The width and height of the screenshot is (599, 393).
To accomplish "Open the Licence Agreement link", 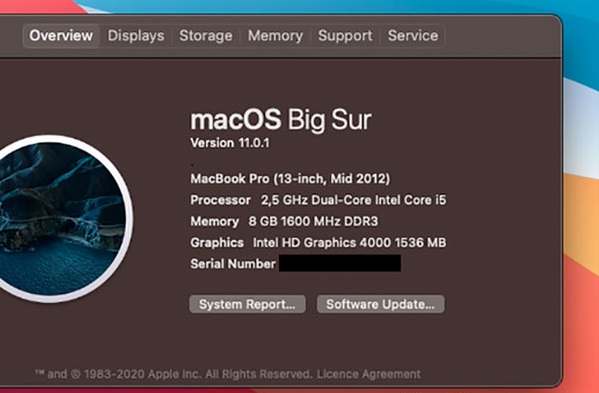I will click(x=369, y=374).
